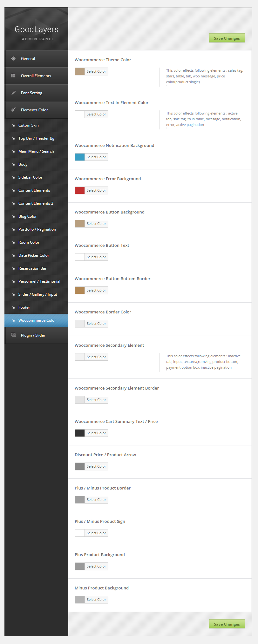
Task: Click Select Color under Woocommerce Border Color
Action: pyautogui.click(x=96, y=324)
